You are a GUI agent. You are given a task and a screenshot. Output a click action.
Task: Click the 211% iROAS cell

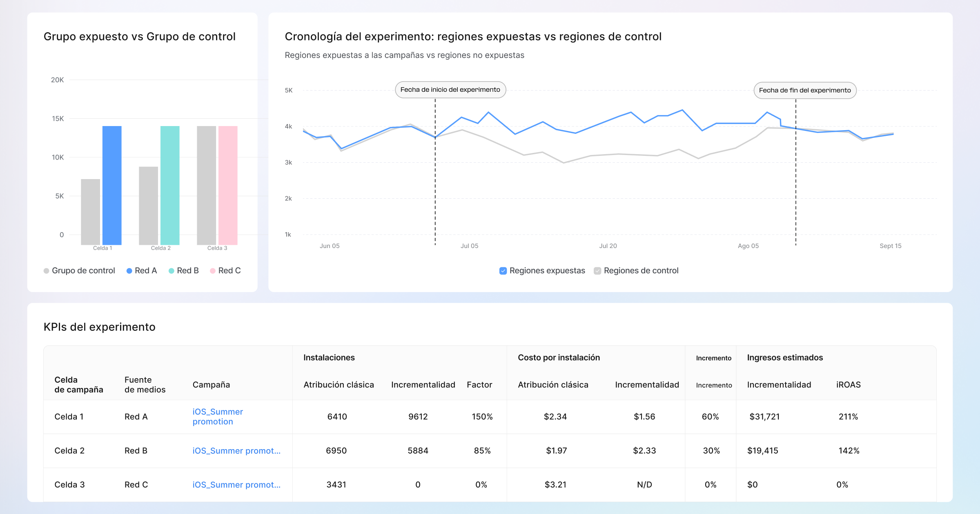[x=848, y=417]
